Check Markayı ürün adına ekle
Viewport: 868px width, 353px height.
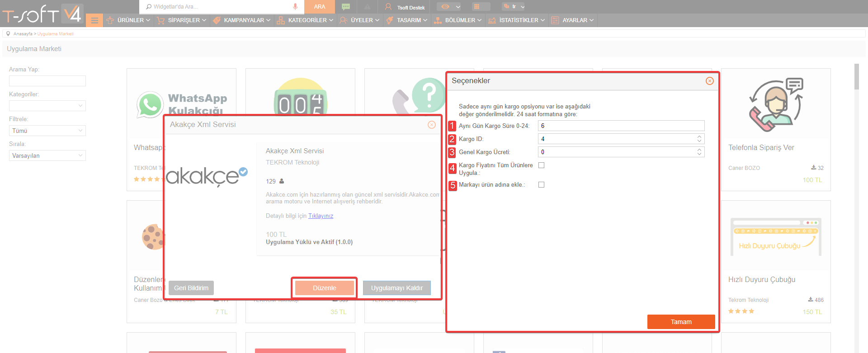coord(541,185)
